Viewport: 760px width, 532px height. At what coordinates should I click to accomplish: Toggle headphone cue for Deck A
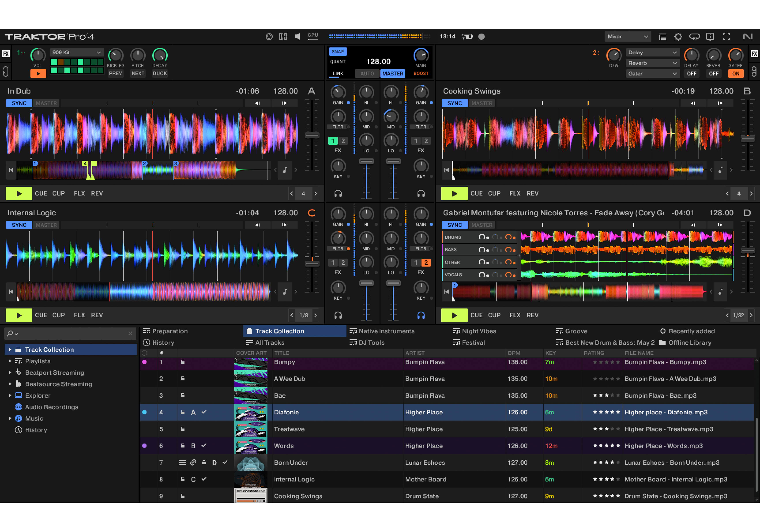coord(338,194)
